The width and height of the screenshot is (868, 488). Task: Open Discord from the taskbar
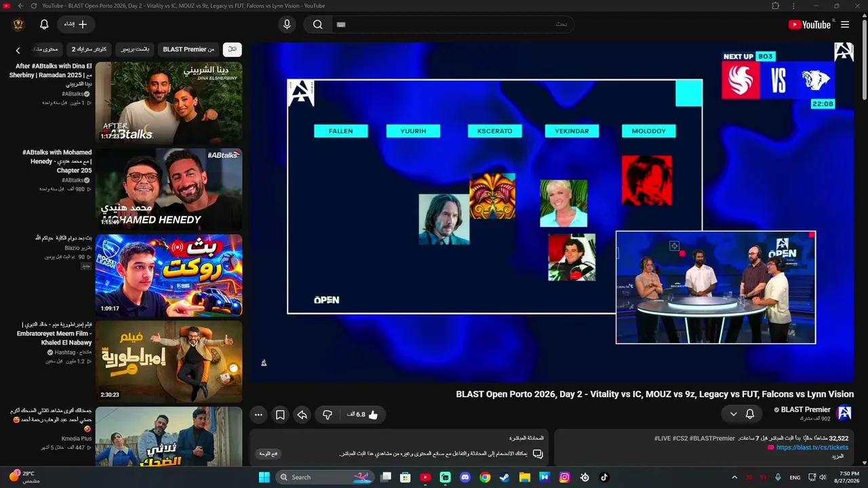tap(465, 477)
